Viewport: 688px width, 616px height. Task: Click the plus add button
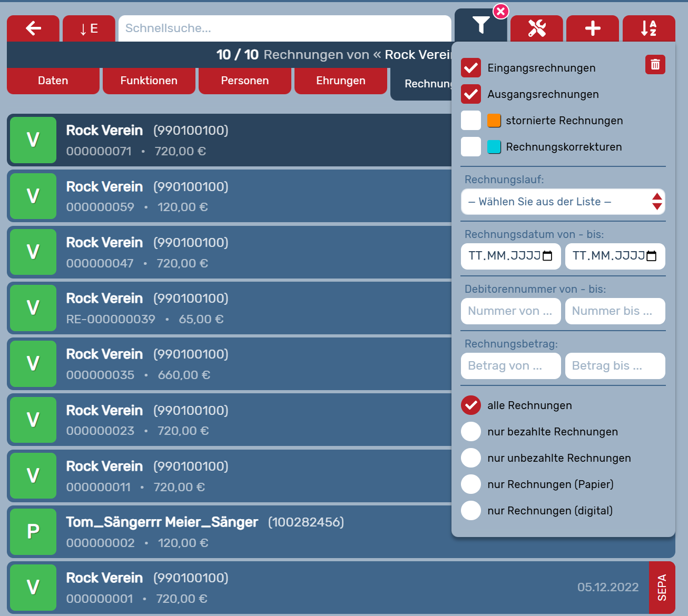(x=593, y=28)
